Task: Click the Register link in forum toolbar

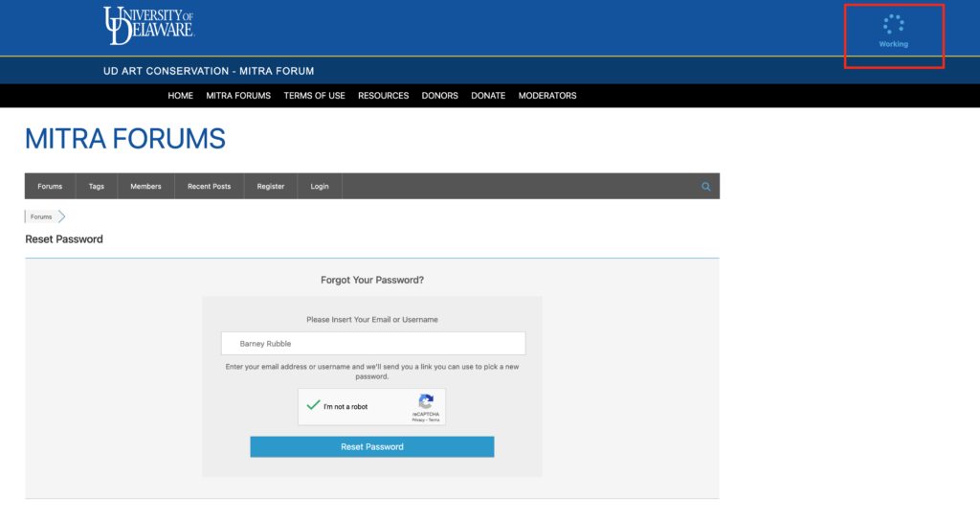Action: coord(271,187)
